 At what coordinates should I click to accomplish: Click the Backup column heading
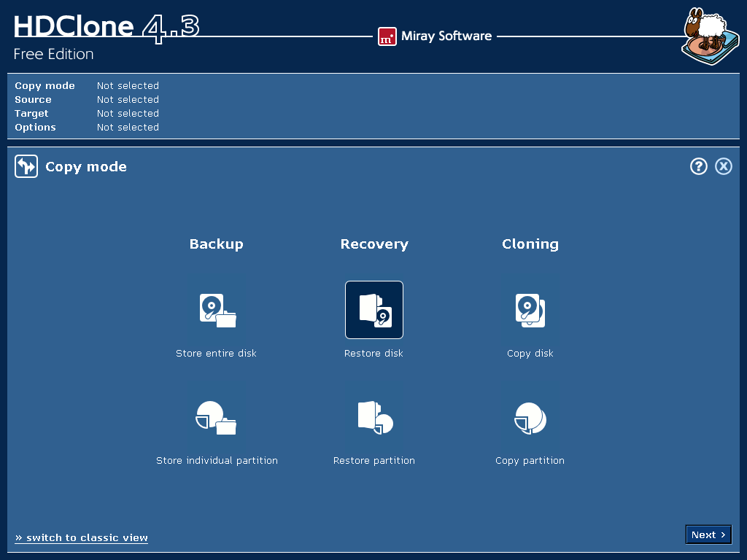pyautogui.click(x=216, y=244)
